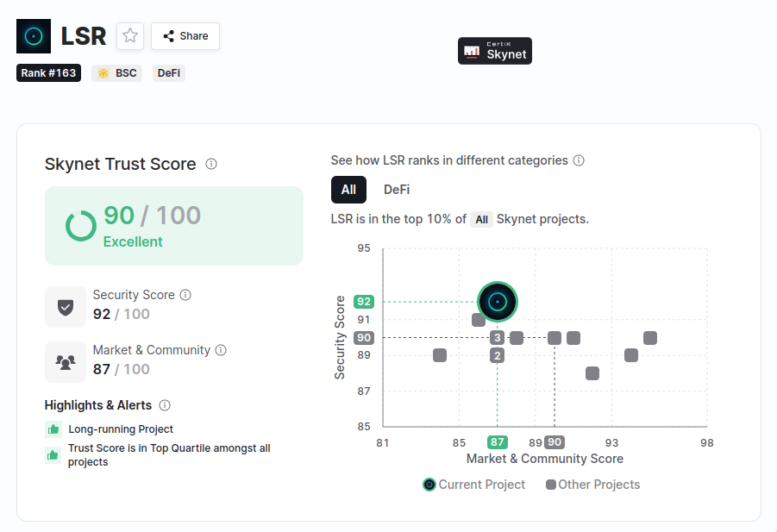Click the Security Score shield icon
The height and width of the screenshot is (532, 777).
point(66,306)
